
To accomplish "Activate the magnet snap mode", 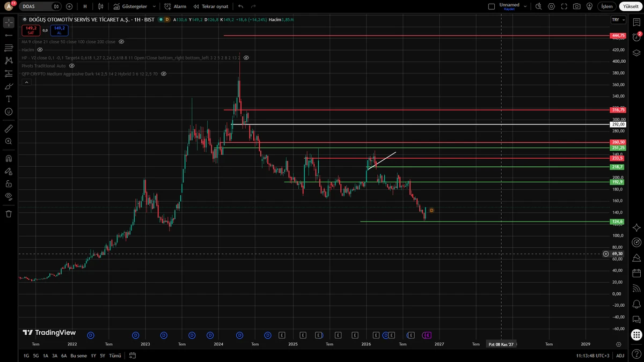I will pos(9,159).
